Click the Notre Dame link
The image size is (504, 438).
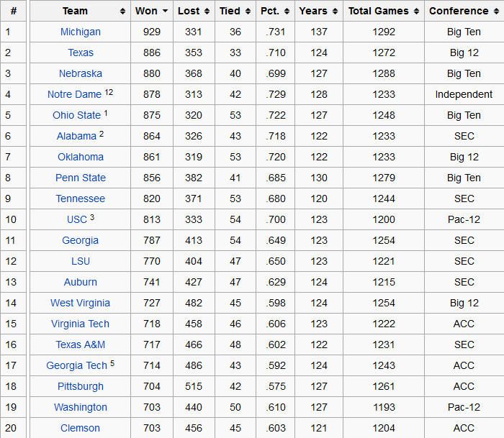pyautogui.click(x=74, y=94)
